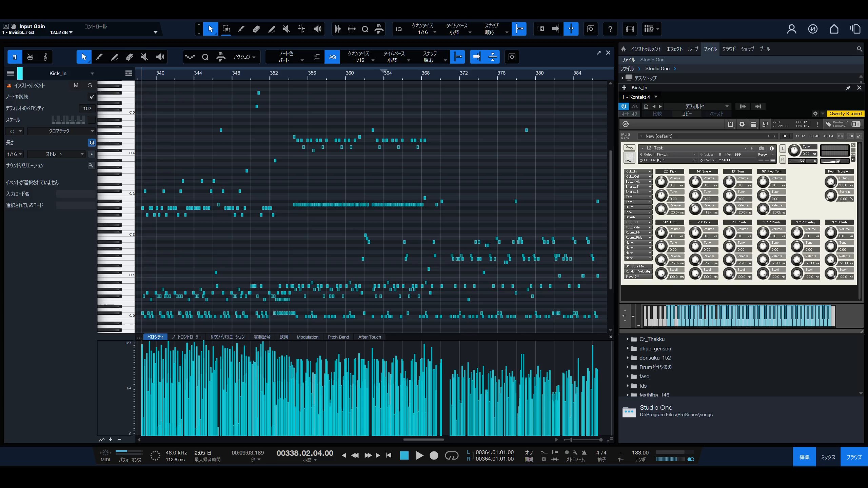Expand the dorisuku_152 folder

pos(627,358)
